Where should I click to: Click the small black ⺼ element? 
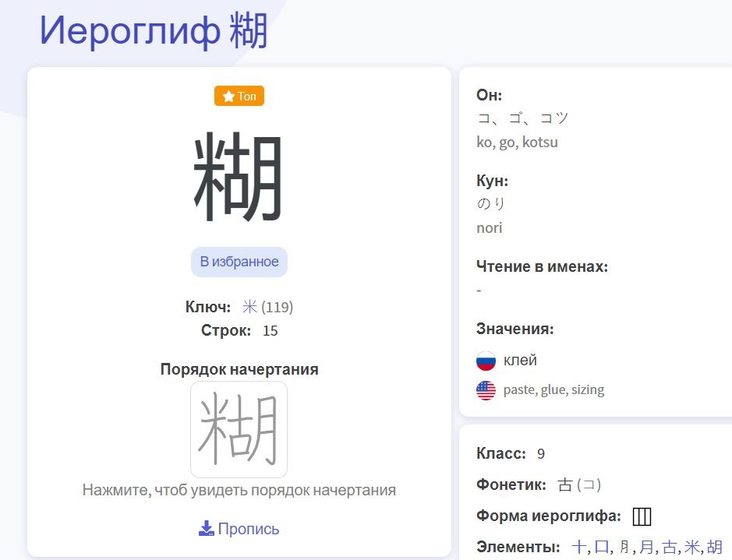(624, 547)
